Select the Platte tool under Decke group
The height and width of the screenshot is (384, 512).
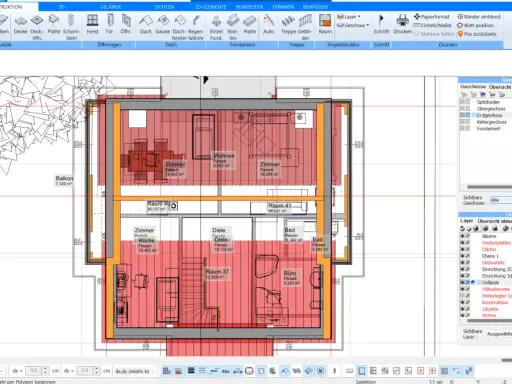pyautogui.click(x=54, y=25)
